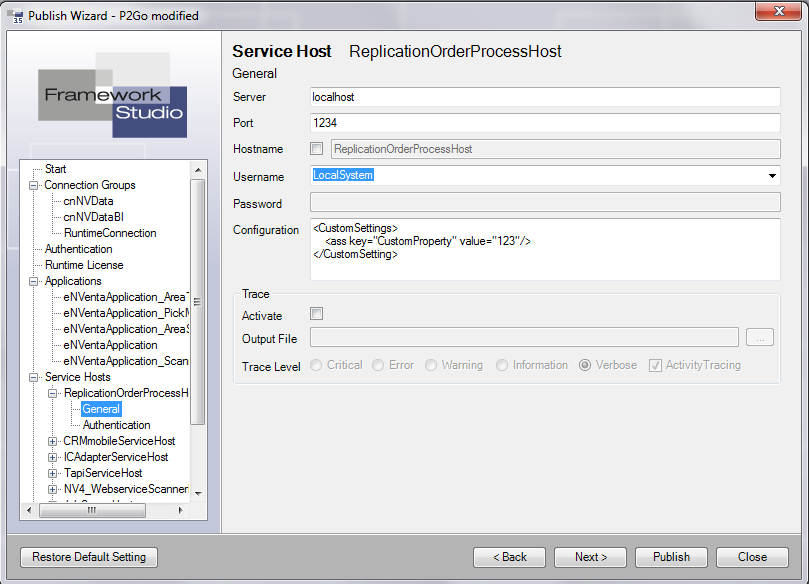This screenshot has width=809, height=584.
Task: Open Authentication under ReplicationOrderProcessHost
Action: pyautogui.click(x=117, y=425)
